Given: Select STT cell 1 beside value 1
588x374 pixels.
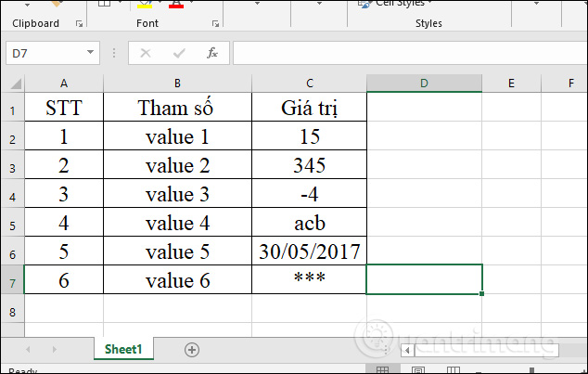Looking at the screenshot, I should pyautogui.click(x=64, y=136).
